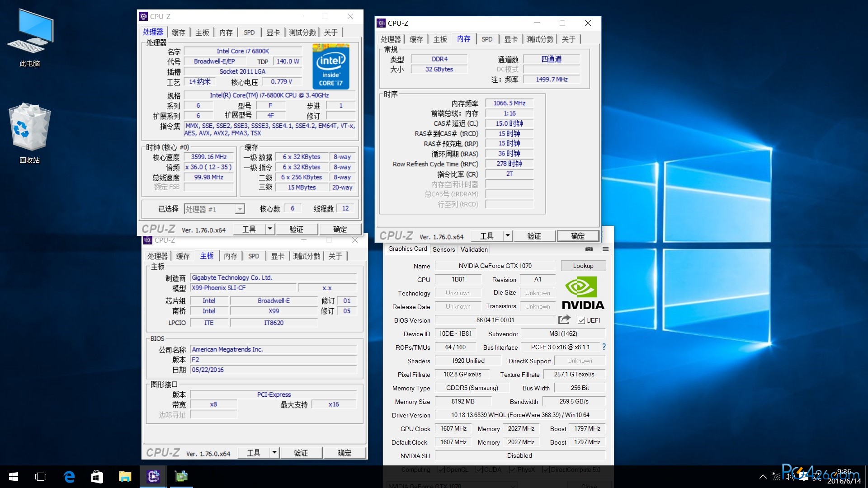The image size is (868, 488).
Task: Switch to 显卡 tab in mainboard CPU-Z window
Action: [278, 256]
